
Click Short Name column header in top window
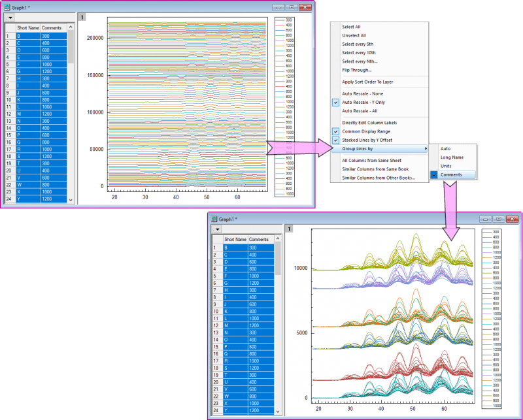click(x=28, y=27)
